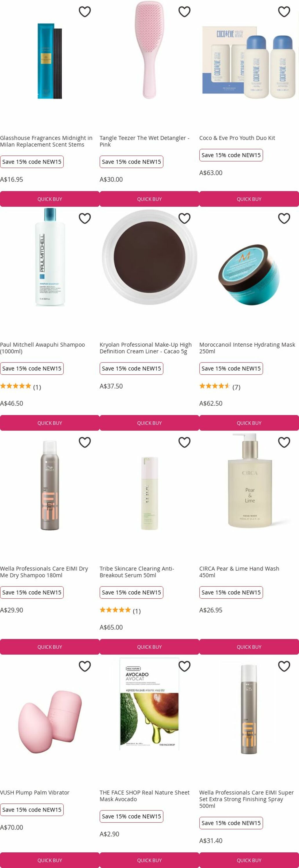
Task: Open Wella EIMI Dry Me Dry Shampoo title
Action: coord(44,572)
